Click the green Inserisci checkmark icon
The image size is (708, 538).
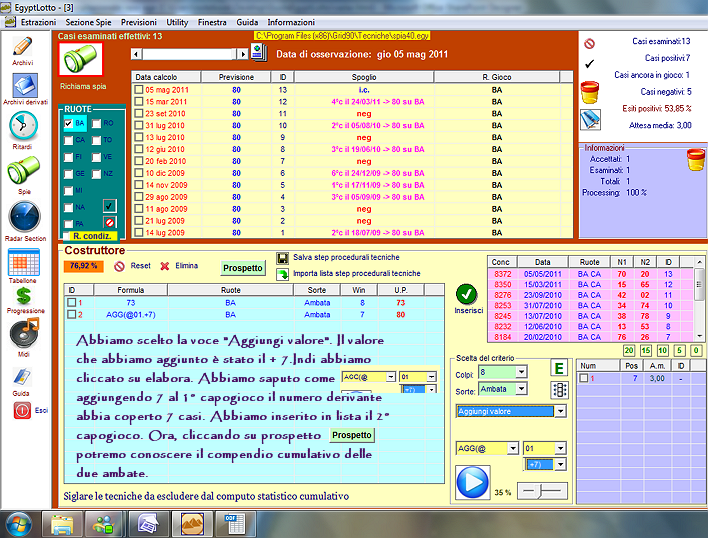point(467,295)
